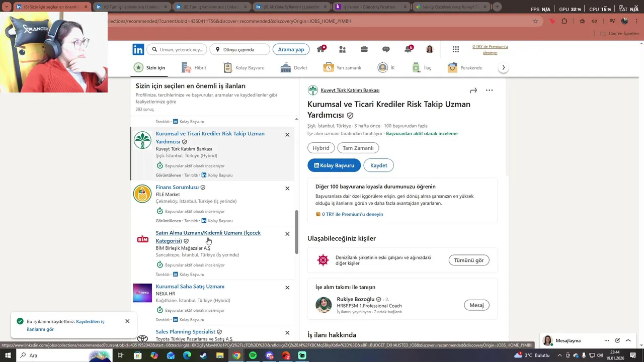Expand the Mesajlaşma panel with chevron
The image size is (644, 362).
[628, 340]
